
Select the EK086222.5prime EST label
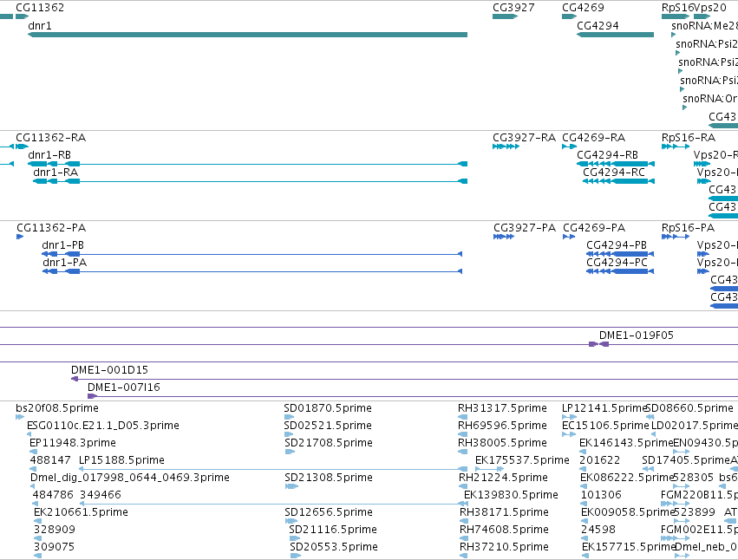click(627, 478)
